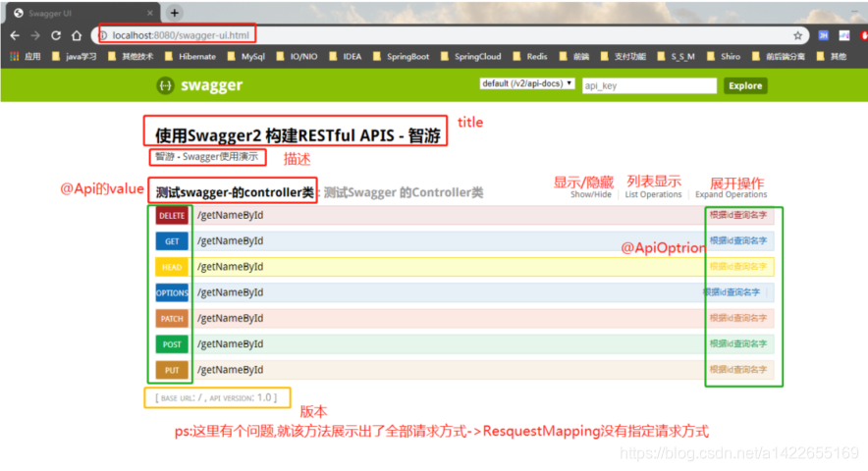868x471 pixels.
Task: Click the yellow HEAD method badge
Action: coord(172,267)
